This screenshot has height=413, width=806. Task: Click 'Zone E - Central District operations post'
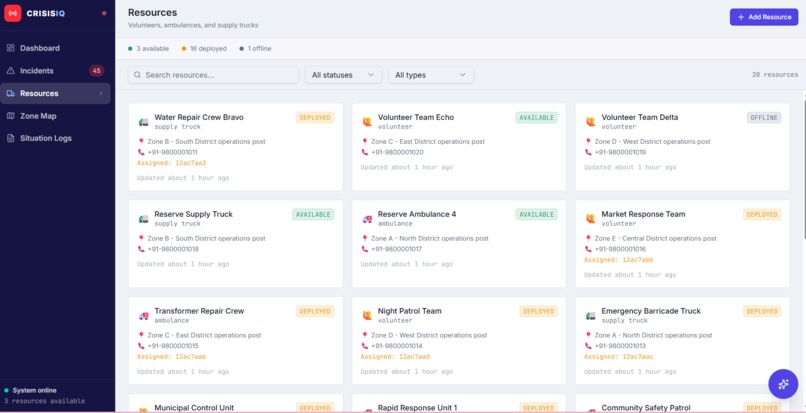click(x=655, y=239)
